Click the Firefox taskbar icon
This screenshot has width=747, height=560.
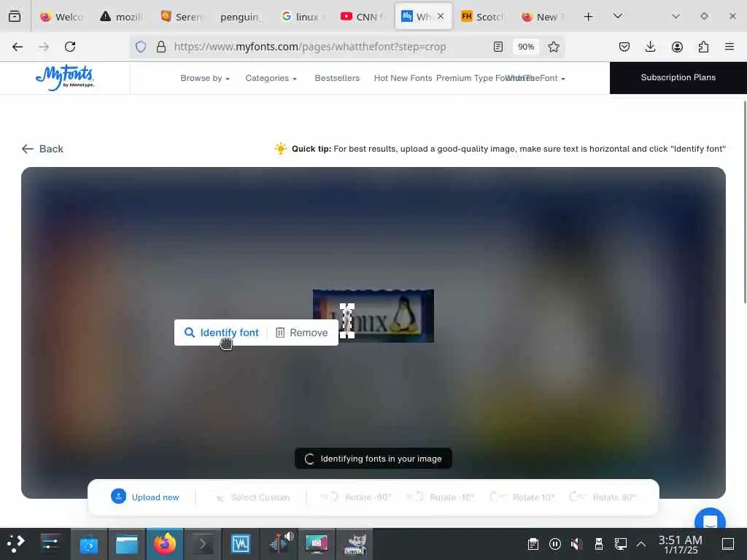point(165,544)
